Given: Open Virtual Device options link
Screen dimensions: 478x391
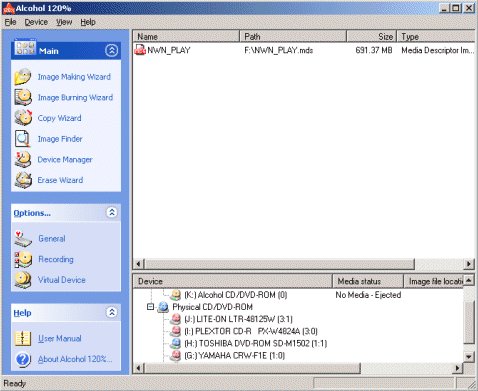Looking at the screenshot, I should [x=62, y=280].
